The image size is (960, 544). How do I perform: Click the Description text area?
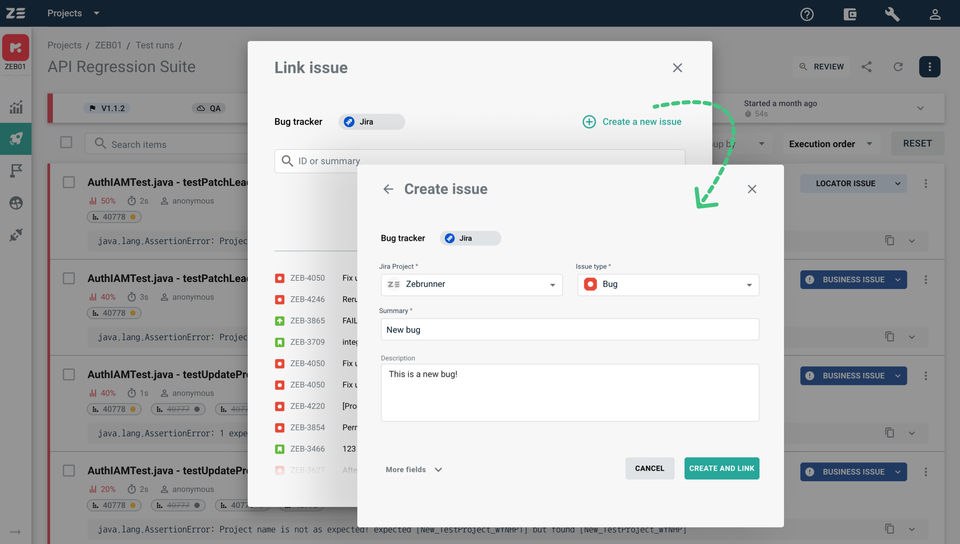[x=569, y=393]
